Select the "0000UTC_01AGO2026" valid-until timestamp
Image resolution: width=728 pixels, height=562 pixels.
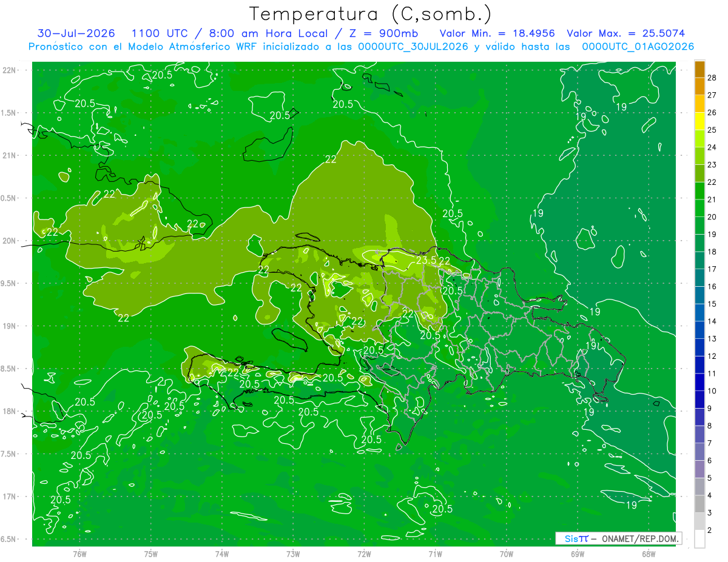(x=638, y=47)
